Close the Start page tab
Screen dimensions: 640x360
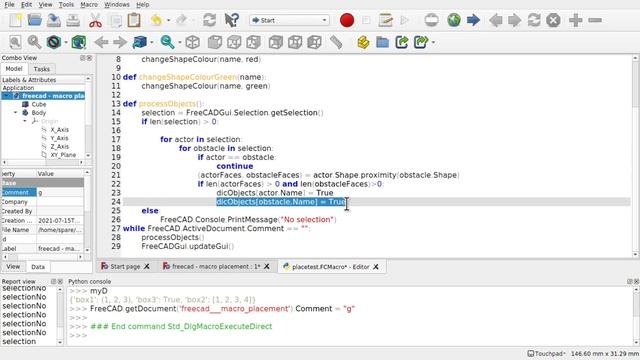[147, 266]
